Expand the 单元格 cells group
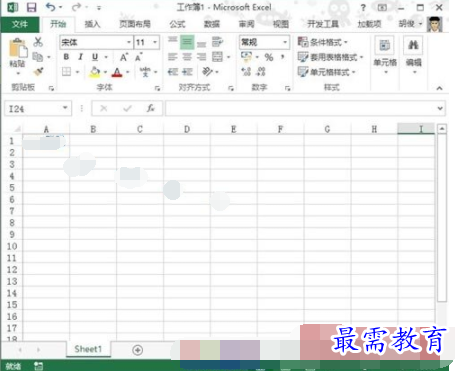Image resolution: width=455 pixels, height=371 pixels. point(385,55)
